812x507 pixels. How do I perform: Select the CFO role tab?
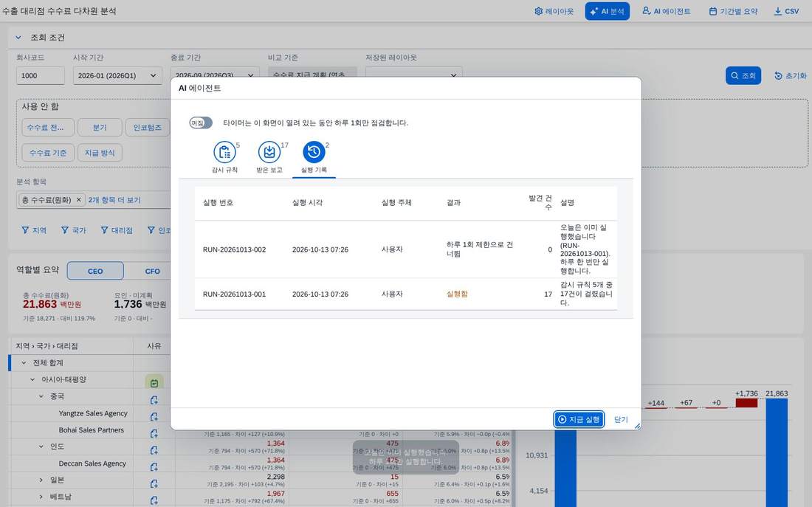click(x=152, y=271)
